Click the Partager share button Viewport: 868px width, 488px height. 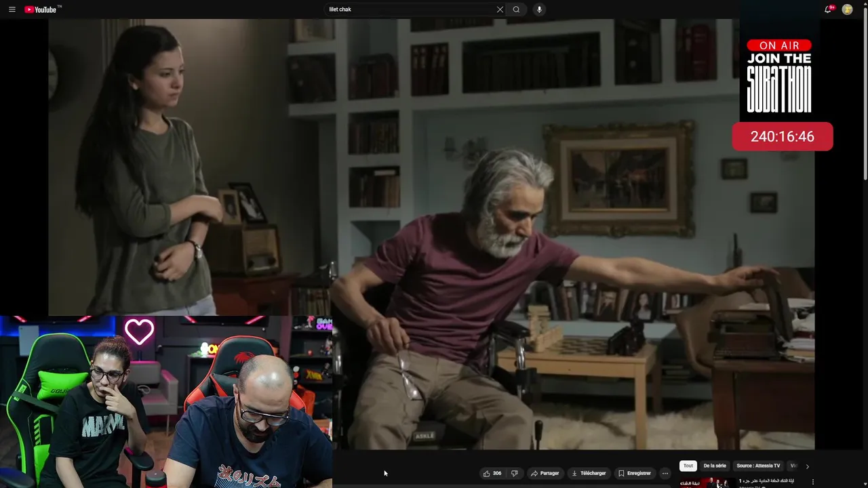click(x=545, y=473)
